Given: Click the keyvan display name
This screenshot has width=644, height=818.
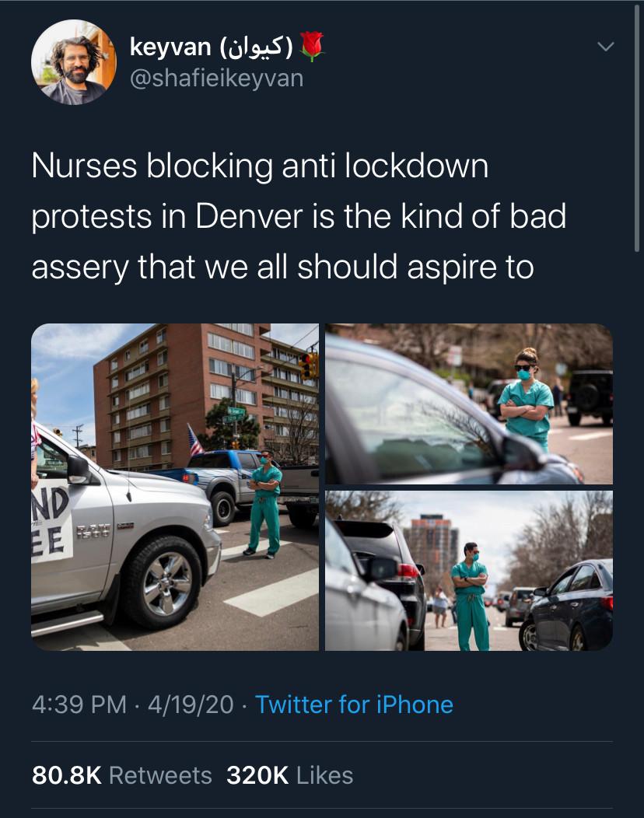Looking at the screenshot, I should (170, 47).
